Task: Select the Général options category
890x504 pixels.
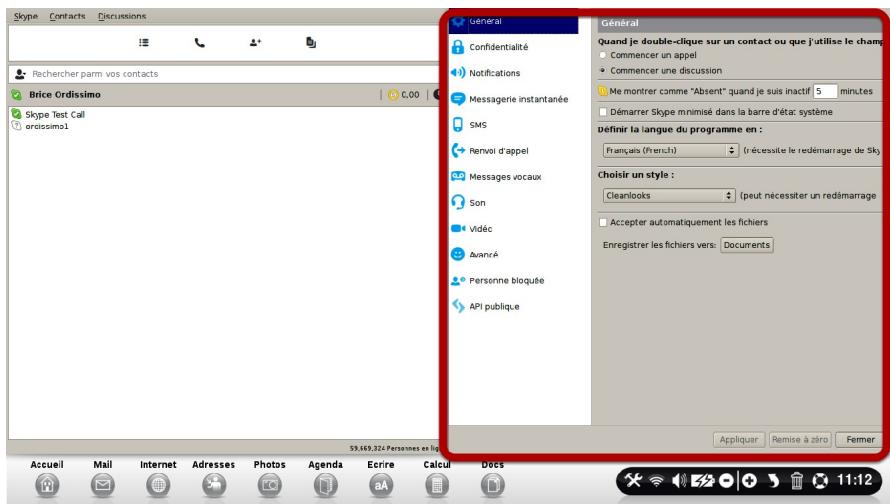Action: [x=514, y=23]
